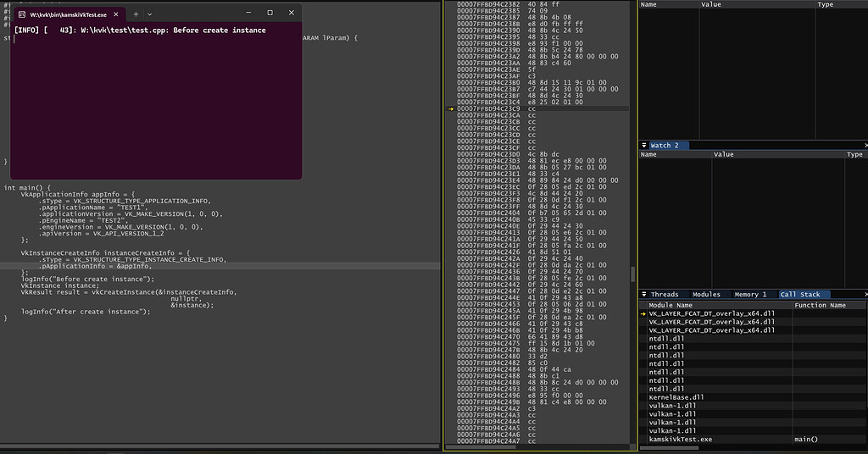The image size is (868, 454).
Task: Click the 'VkInstance instance;' source line
Action: pyautogui.click(x=60, y=286)
